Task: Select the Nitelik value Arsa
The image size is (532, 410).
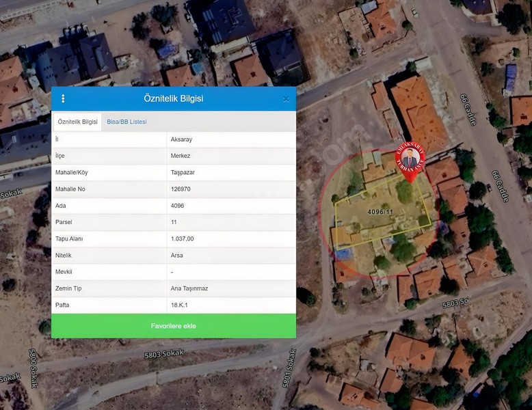Action: click(x=176, y=256)
